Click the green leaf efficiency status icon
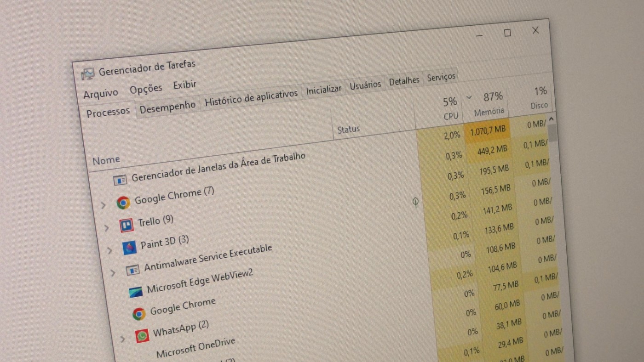This screenshot has width=644, height=362. click(x=415, y=202)
